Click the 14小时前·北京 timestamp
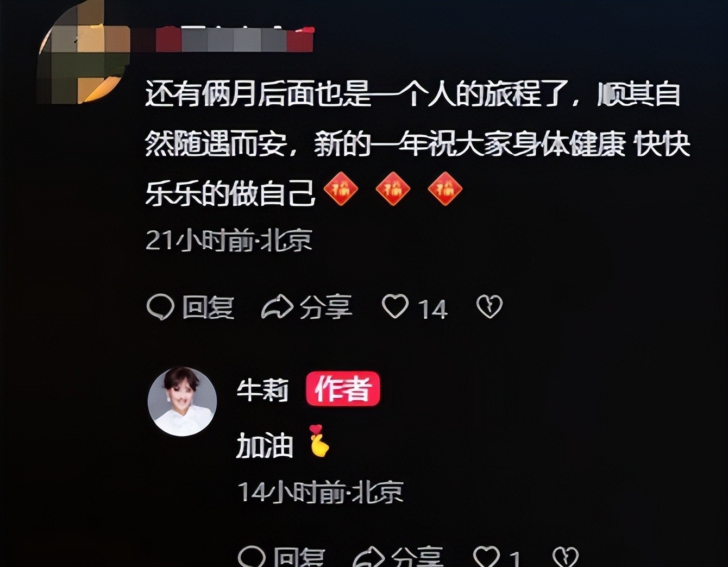The width and height of the screenshot is (728, 567). 321,492
